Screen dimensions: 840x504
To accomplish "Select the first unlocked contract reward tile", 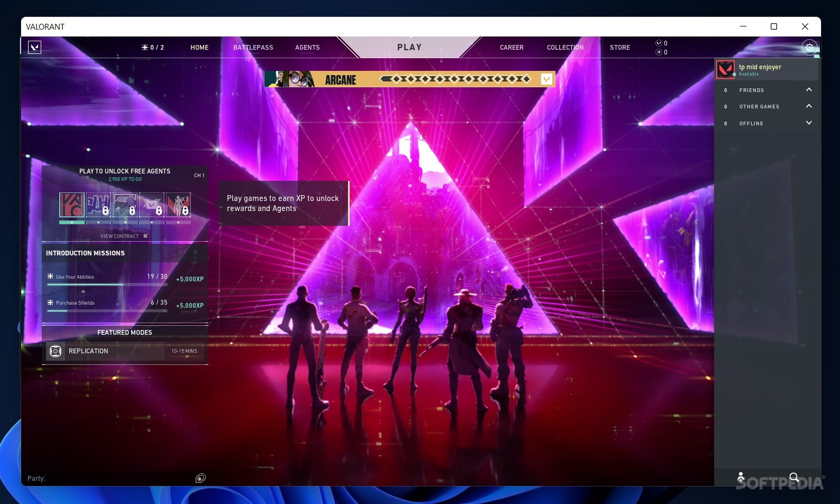I will point(72,205).
